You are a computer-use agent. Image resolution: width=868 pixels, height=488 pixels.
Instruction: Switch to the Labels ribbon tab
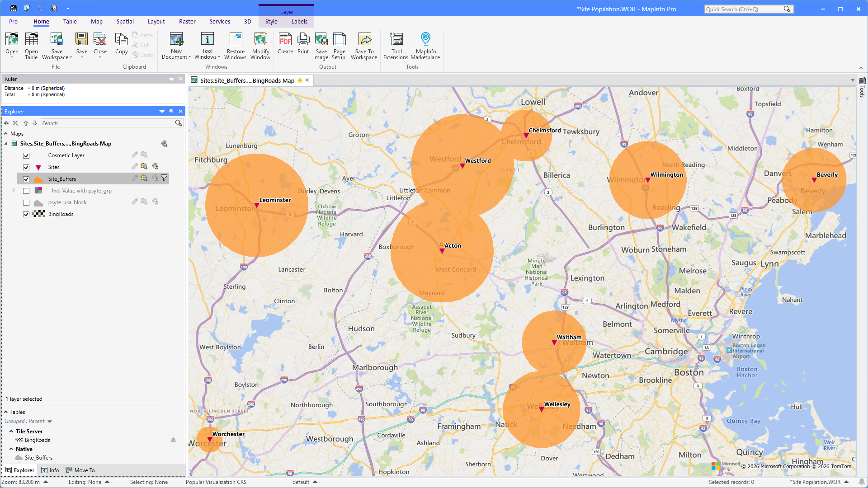click(299, 22)
